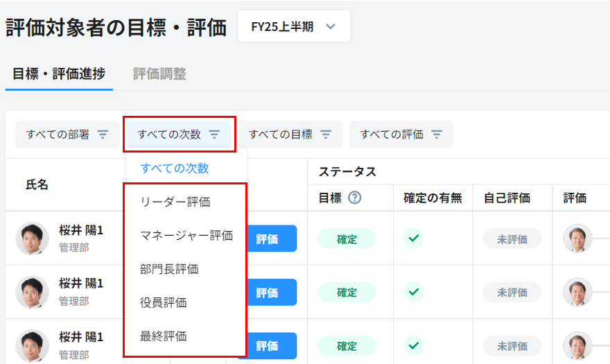The image size is (610, 364).
Task: Click the evaluator avatar in first row
Action: pyautogui.click(x=577, y=239)
